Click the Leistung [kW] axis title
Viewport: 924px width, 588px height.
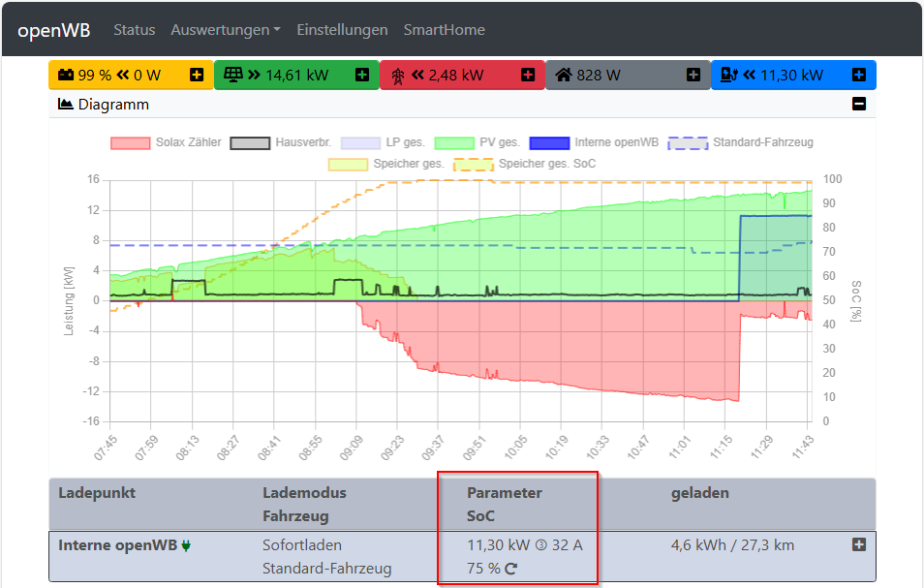(69, 301)
